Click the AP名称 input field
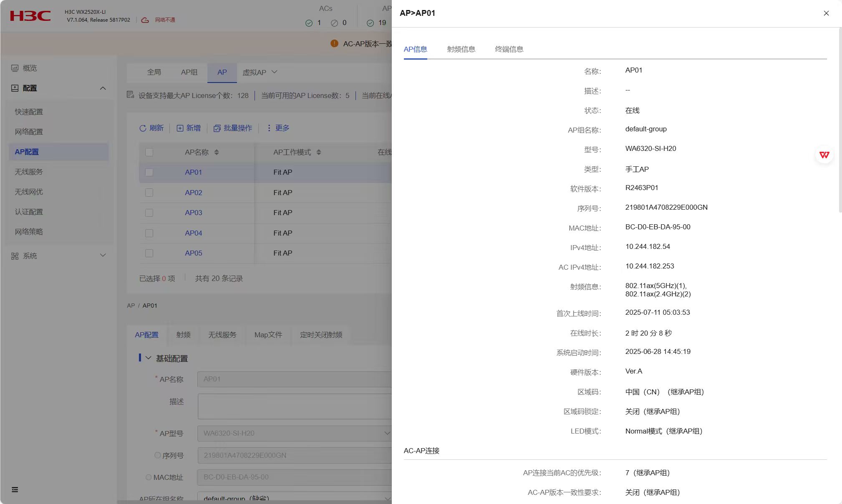 coord(295,379)
